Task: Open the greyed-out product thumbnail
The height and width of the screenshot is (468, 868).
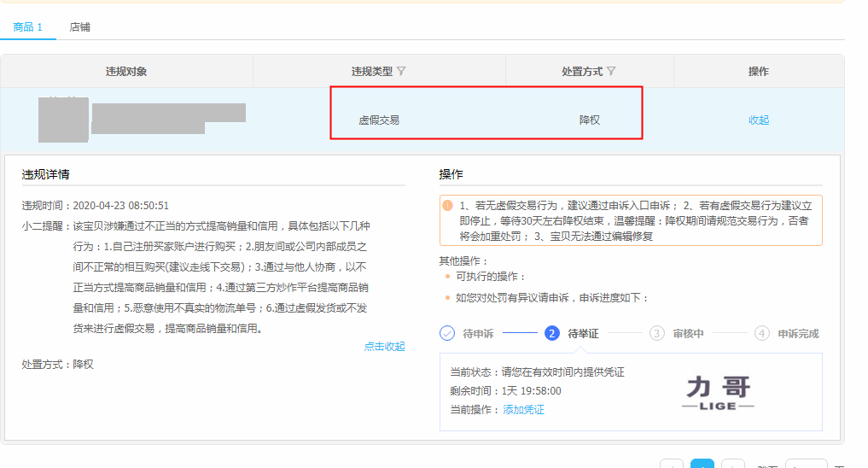Action: (x=63, y=120)
